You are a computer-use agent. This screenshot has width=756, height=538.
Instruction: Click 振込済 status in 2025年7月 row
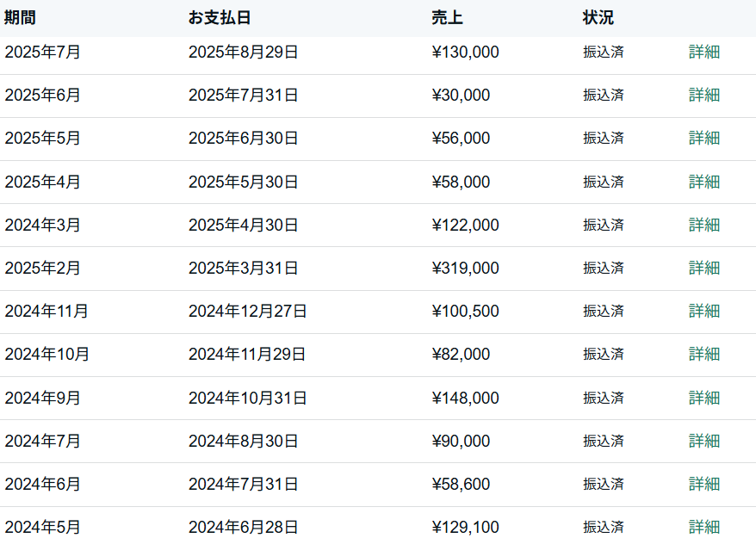click(x=603, y=52)
